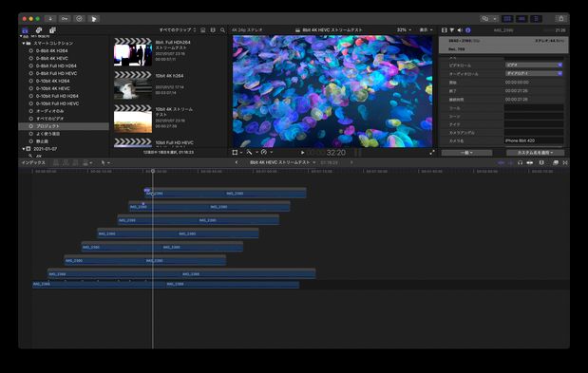Select the 8bit Full HD H264 project thumbnail
Screen dimensions: 588x373
coord(133,51)
